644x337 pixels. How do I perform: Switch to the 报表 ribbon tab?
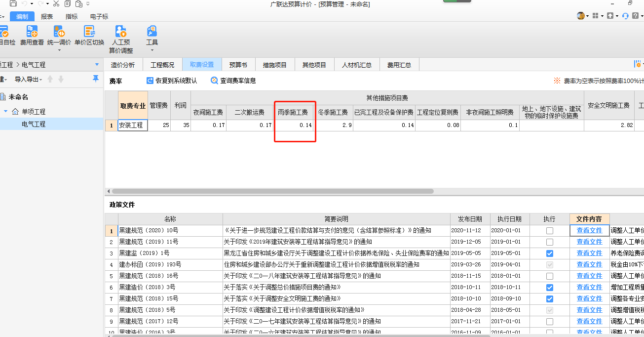point(47,16)
